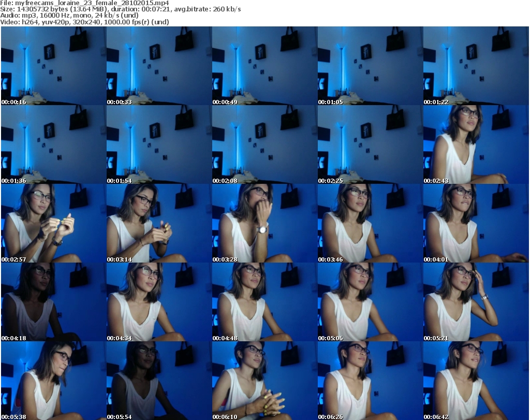Screen dimensions: 530x420
Task: Click the frame labeled 00:04:48
Action: pyautogui.click(x=265, y=302)
